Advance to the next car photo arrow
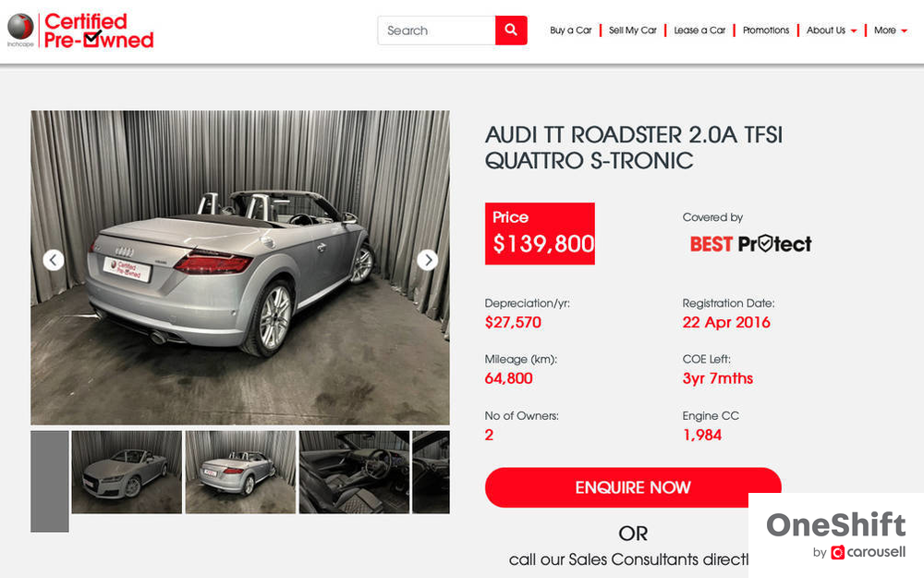 tap(427, 260)
